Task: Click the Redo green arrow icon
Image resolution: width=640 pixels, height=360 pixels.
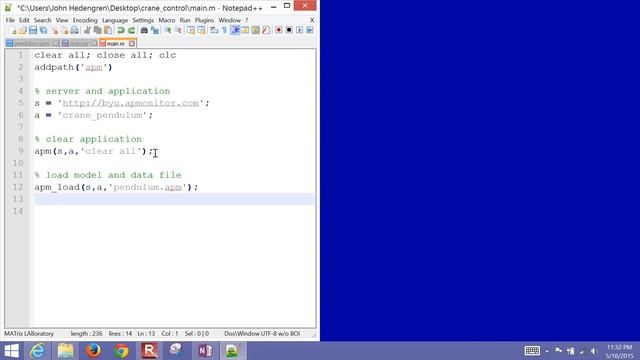Action: point(131,30)
